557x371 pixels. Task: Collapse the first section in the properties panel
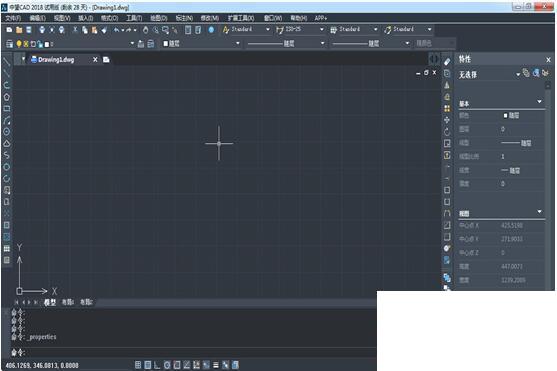(540, 102)
